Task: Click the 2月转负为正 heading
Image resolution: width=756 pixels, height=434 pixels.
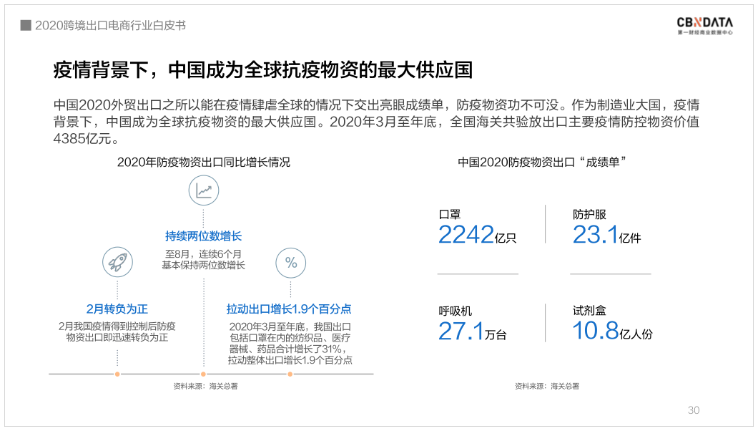Action: [x=117, y=309]
